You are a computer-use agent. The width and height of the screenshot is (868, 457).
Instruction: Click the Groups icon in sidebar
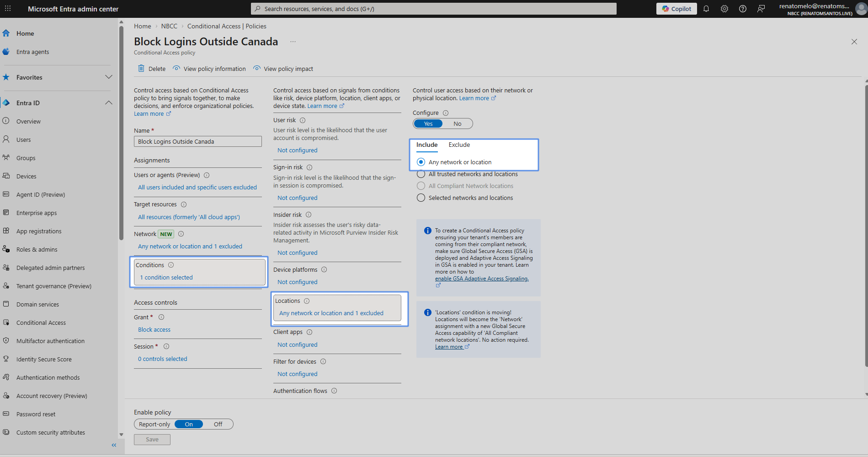pos(6,158)
